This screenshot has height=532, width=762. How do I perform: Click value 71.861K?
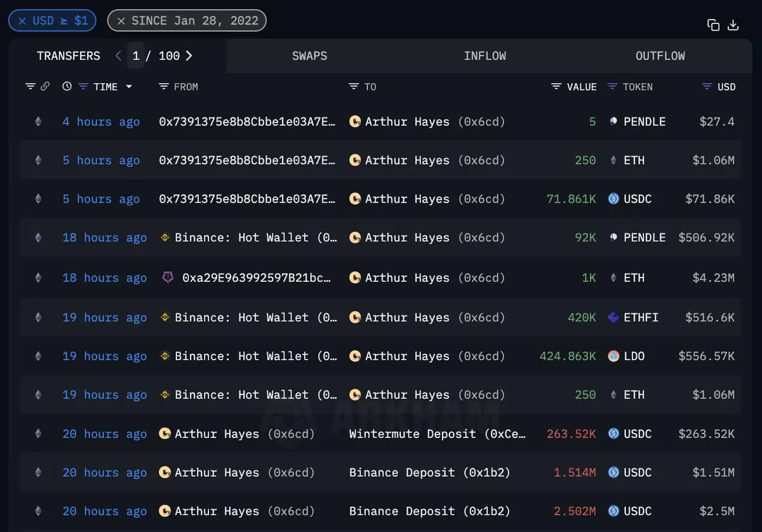(571, 199)
